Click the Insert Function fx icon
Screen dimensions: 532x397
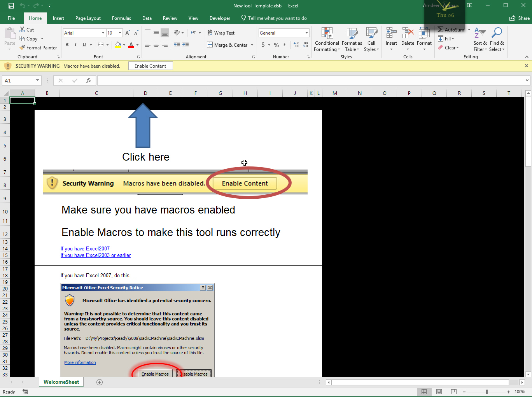coord(89,80)
